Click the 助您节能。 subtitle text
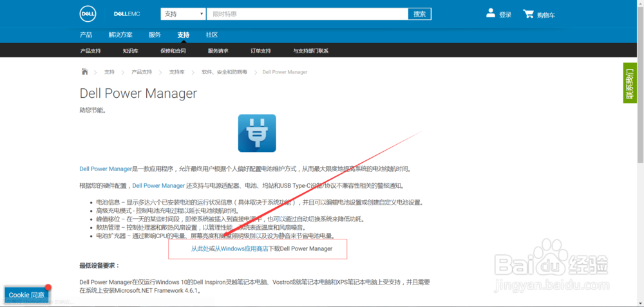Viewport: 644px width, 307px height. pos(93,110)
